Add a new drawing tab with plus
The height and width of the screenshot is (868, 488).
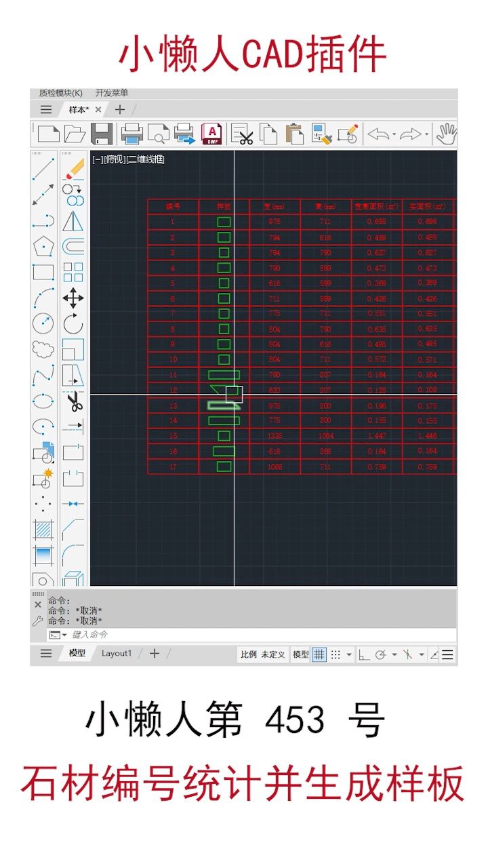[x=120, y=109]
